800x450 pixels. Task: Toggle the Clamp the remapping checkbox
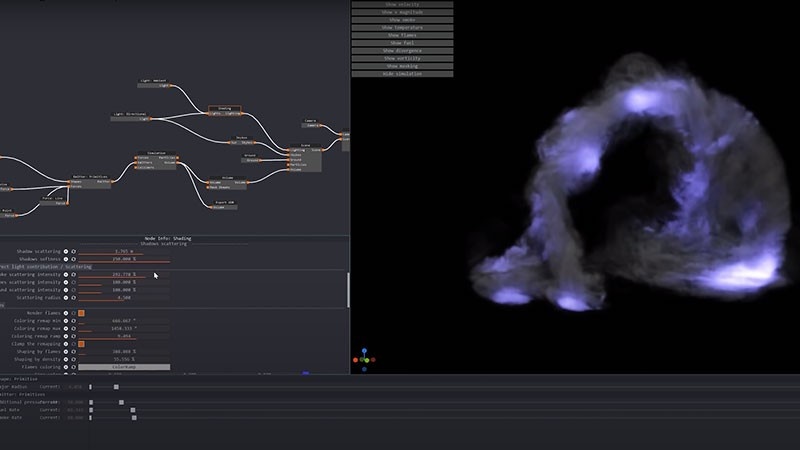tap(81, 344)
